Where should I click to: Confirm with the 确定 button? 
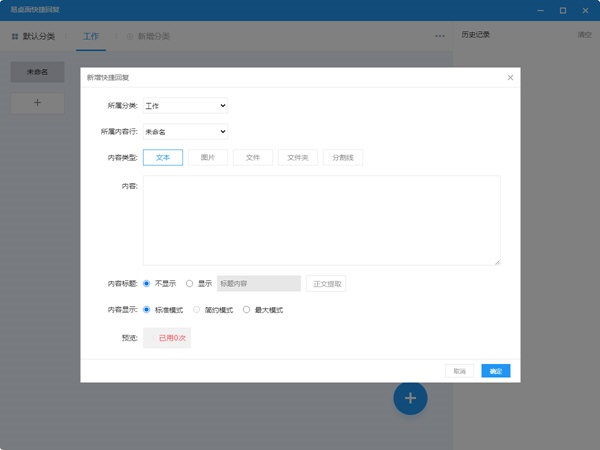(x=496, y=371)
